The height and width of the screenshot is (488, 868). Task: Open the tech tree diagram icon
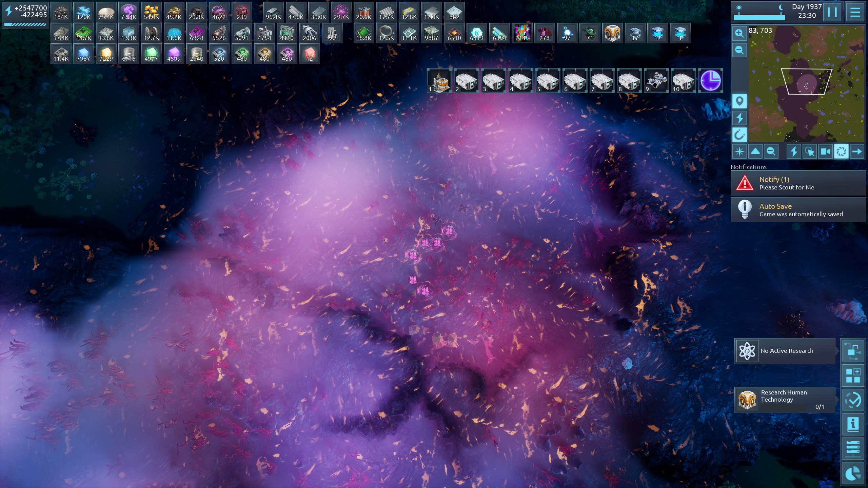pyautogui.click(x=853, y=351)
